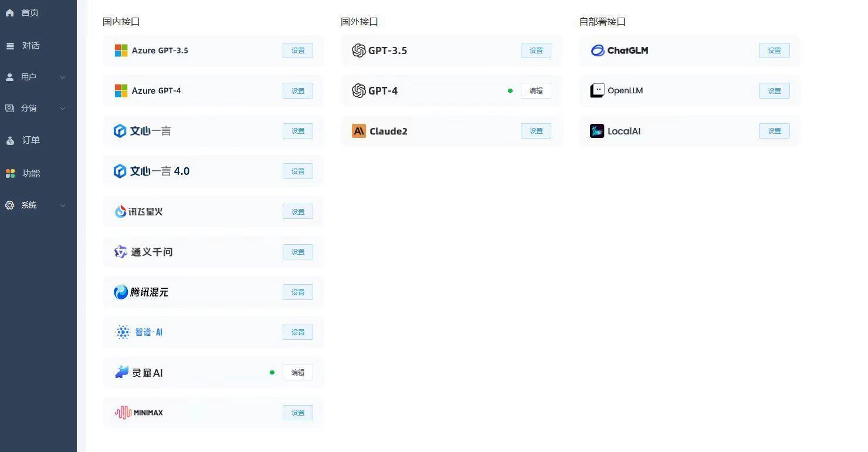
Task: Click 设置 for OpenLLM
Action: [774, 90]
